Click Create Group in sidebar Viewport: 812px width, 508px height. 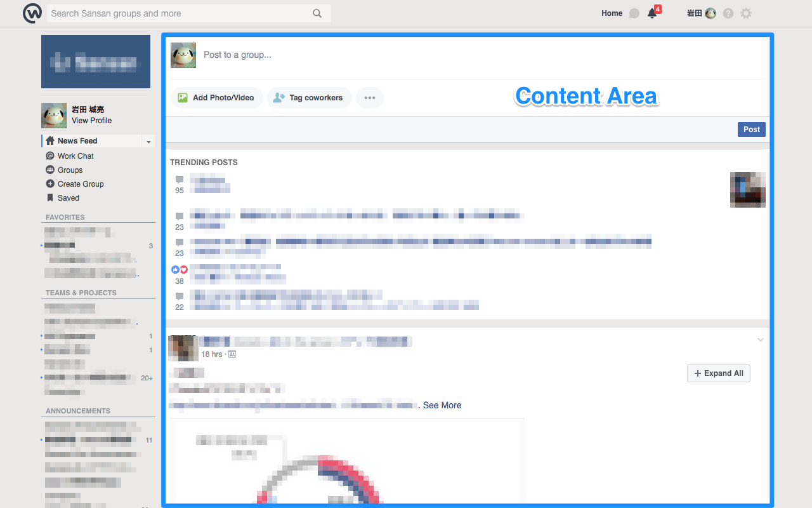(81, 184)
